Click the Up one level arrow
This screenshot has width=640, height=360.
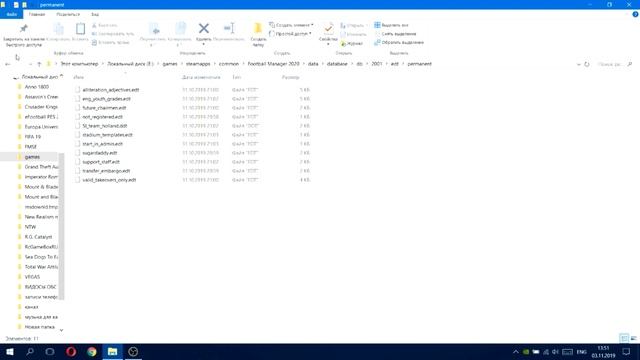point(39,64)
